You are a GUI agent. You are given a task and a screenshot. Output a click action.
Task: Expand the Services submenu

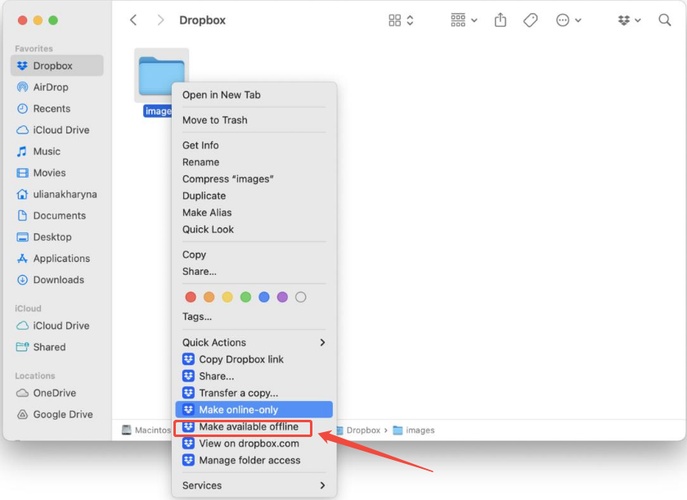[254, 486]
